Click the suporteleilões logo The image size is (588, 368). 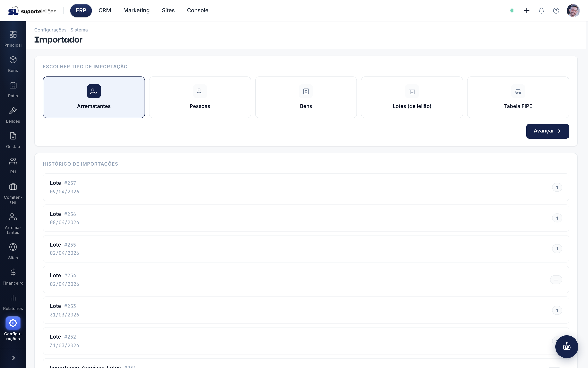click(x=32, y=11)
